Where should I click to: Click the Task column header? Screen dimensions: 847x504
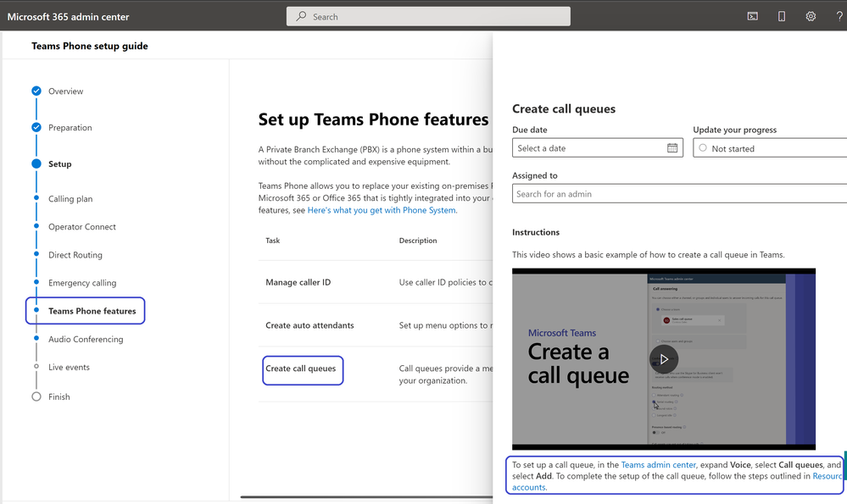point(273,241)
